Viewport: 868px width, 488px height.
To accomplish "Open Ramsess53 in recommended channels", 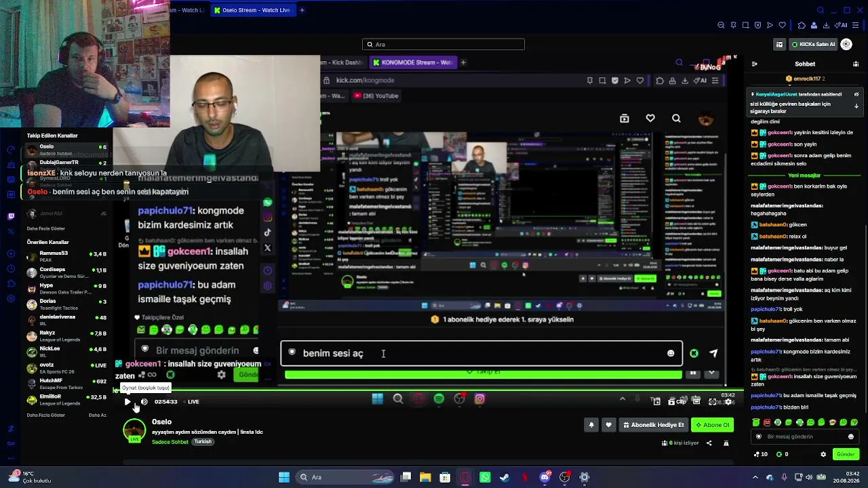I will (x=66, y=256).
